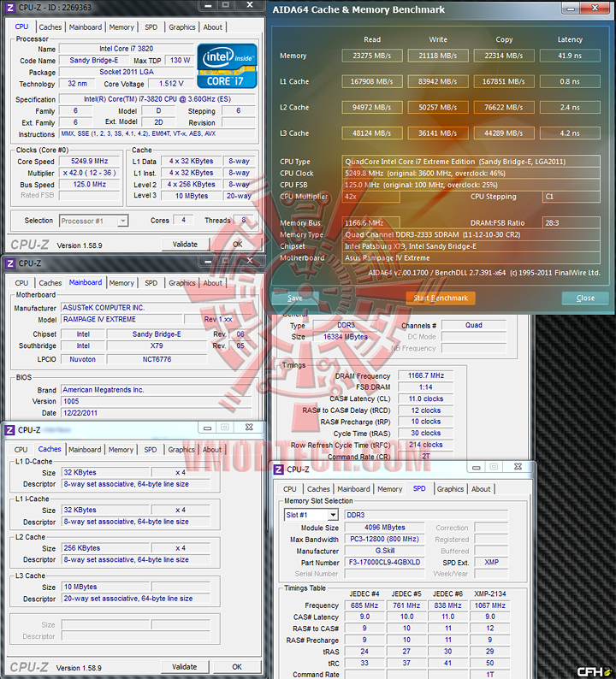Click the Z icon in the Caches CPU-Z window
616x679 pixels.
10,430
